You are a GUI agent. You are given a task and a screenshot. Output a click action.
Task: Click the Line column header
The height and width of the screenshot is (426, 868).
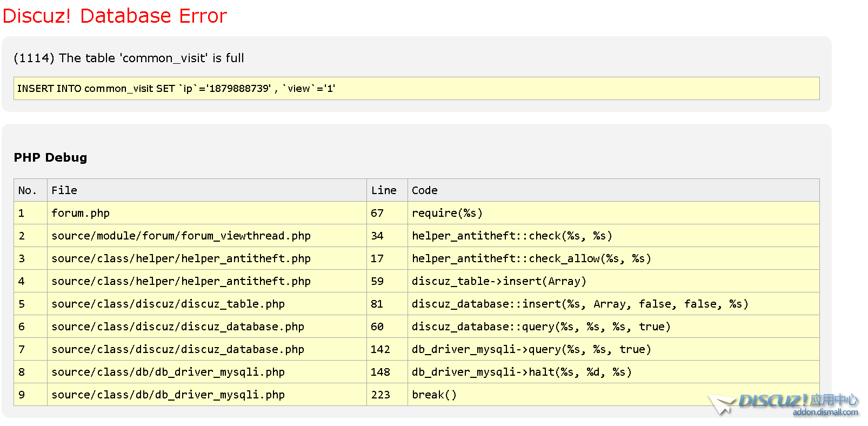[384, 190]
